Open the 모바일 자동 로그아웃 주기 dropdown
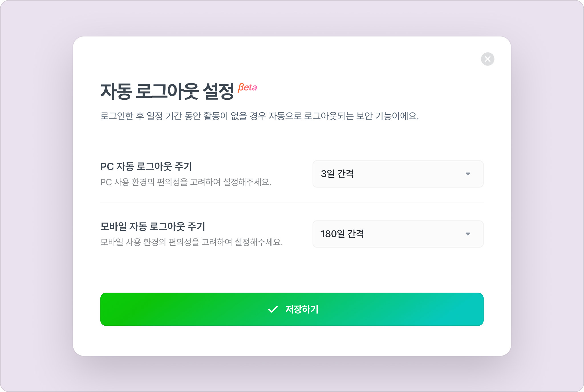The height and width of the screenshot is (392, 584). 398,234
